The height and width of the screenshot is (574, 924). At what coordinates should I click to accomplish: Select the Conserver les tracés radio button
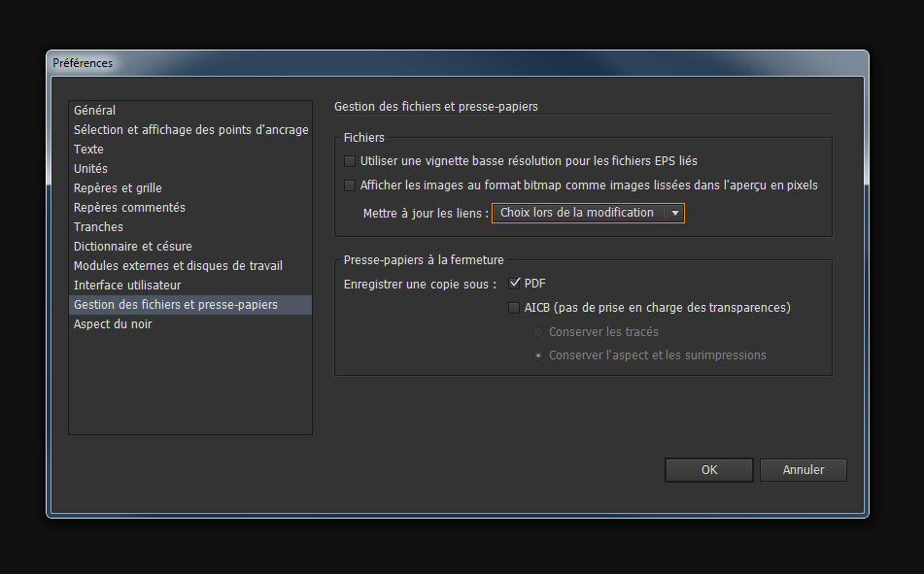(x=538, y=331)
